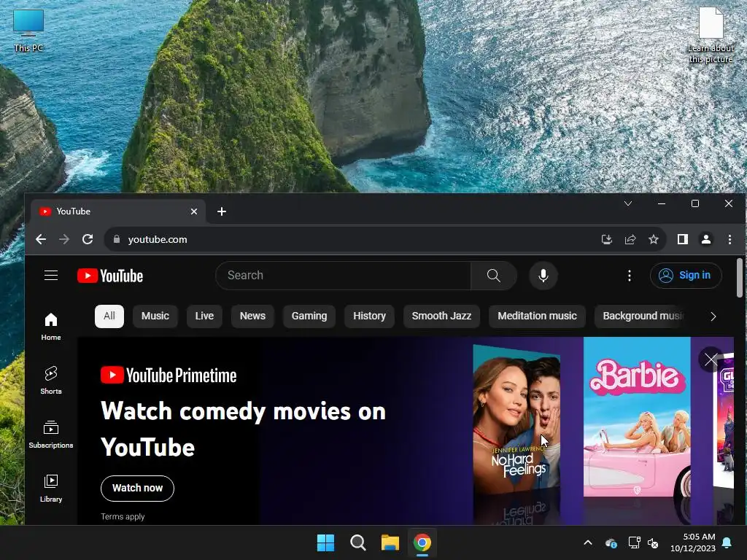Click the YouTube search input field
This screenshot has width=747, height=560.
click(x=343, y=276)
